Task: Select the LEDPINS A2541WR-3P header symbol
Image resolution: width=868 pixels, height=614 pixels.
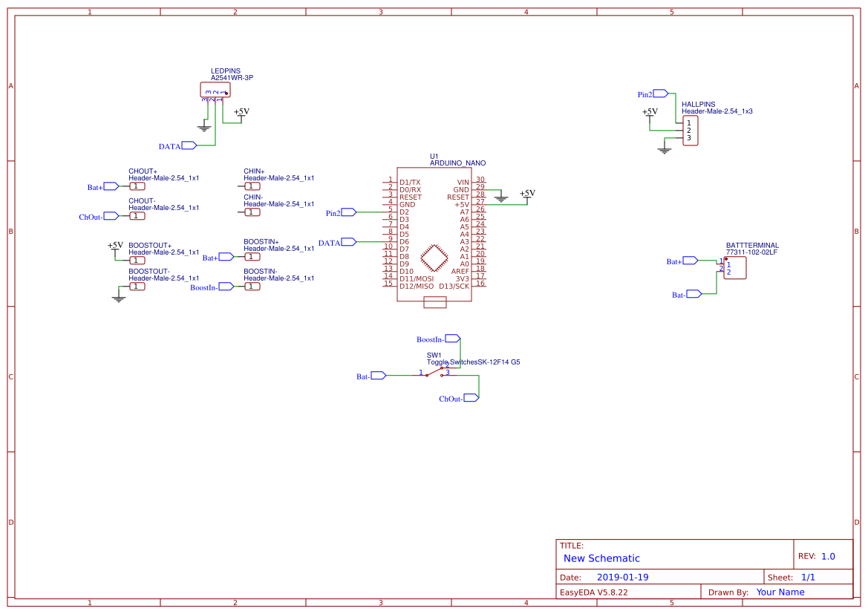Action: [x=215, y=89]
